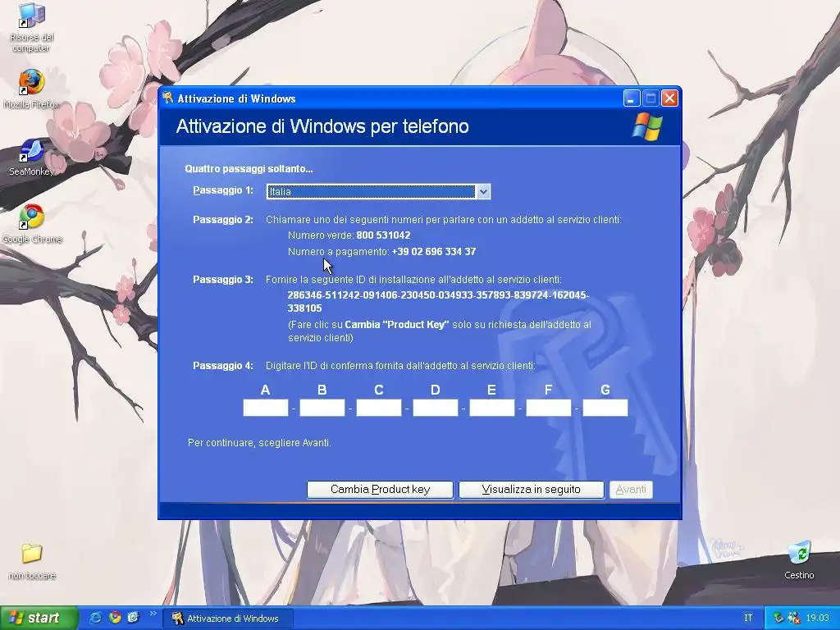Open the Cestino recycle bin
The image size is (840, 630).
point(799,559)
